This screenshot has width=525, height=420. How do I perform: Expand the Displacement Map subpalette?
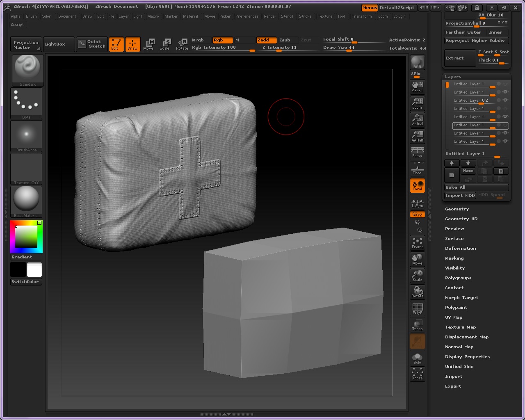pyautogui.click(x=467, y=337)
